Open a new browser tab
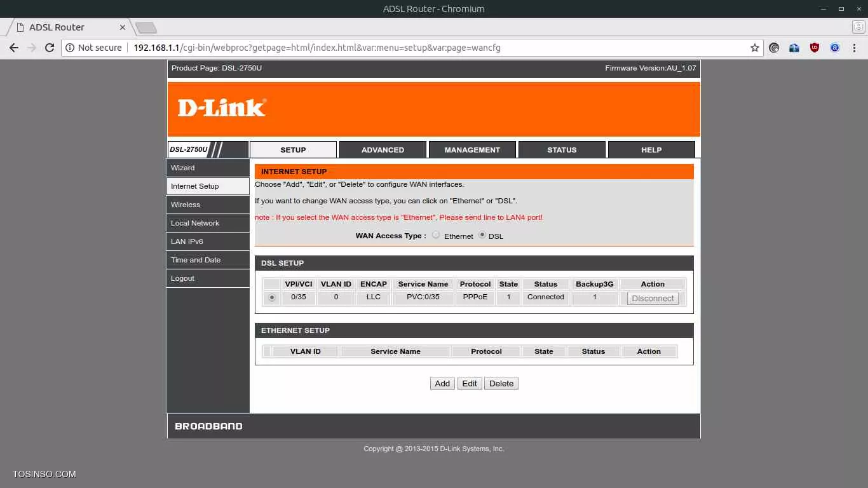 click(146, 27)
